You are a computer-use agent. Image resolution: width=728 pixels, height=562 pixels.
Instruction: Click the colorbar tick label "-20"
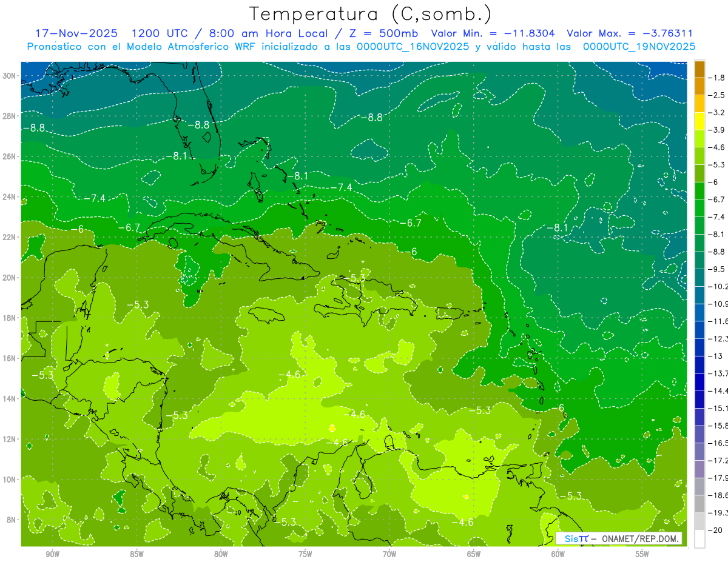click(x=716, y=529)
